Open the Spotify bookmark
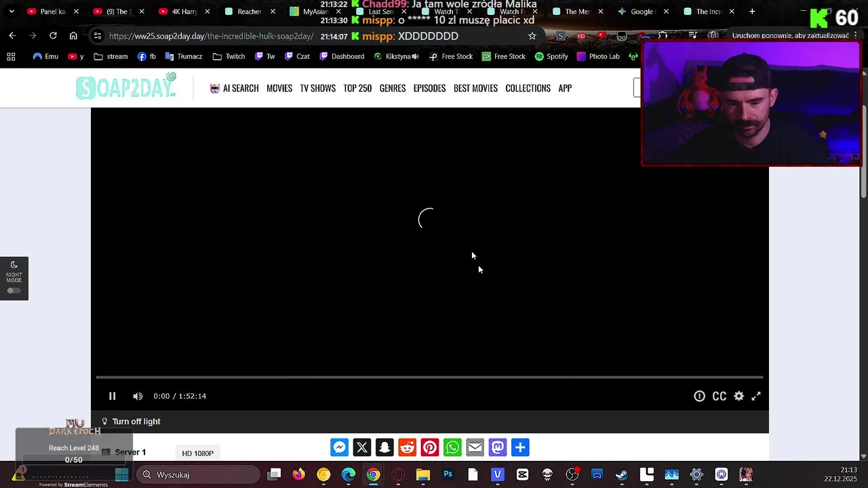The image size is (868, 488). pos(551,56)
